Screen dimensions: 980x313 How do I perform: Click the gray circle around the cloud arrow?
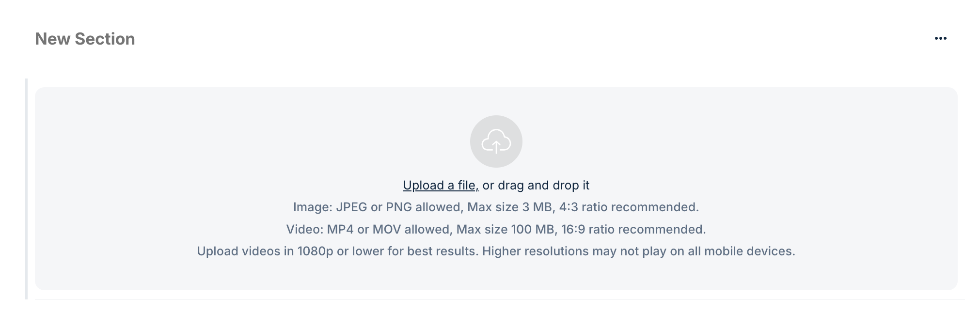[x=496, y=141]
